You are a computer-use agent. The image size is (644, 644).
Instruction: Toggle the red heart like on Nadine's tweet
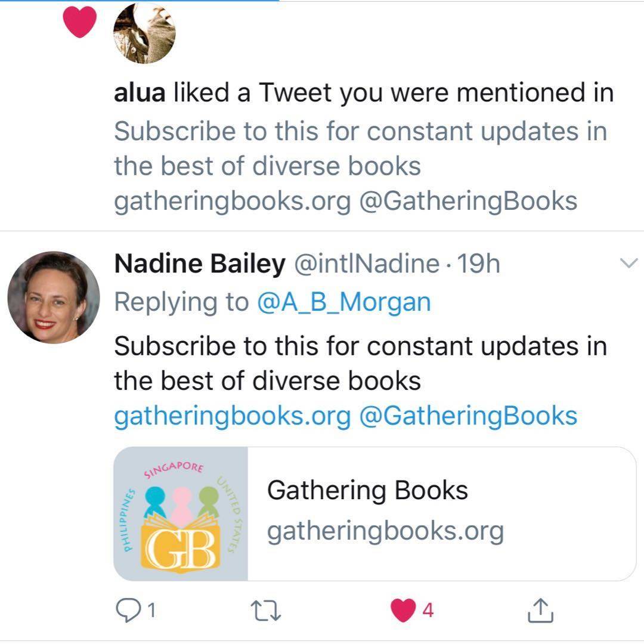tap(403, 609)
